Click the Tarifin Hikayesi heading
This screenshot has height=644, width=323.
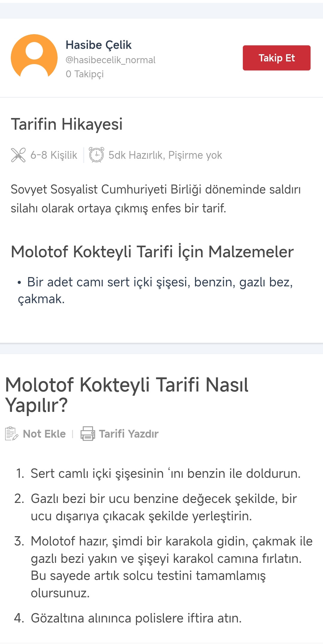[x=67, y=124]
